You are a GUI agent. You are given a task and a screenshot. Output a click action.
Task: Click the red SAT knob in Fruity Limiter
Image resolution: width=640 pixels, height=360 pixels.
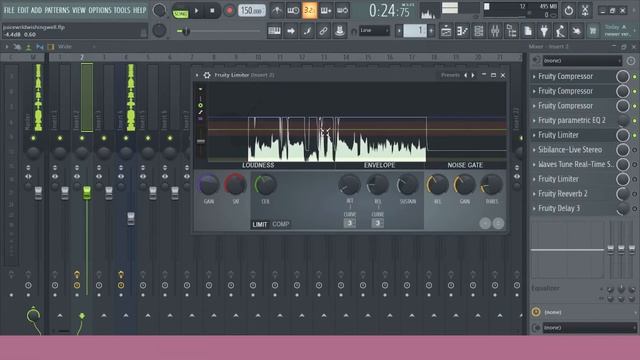236,184
